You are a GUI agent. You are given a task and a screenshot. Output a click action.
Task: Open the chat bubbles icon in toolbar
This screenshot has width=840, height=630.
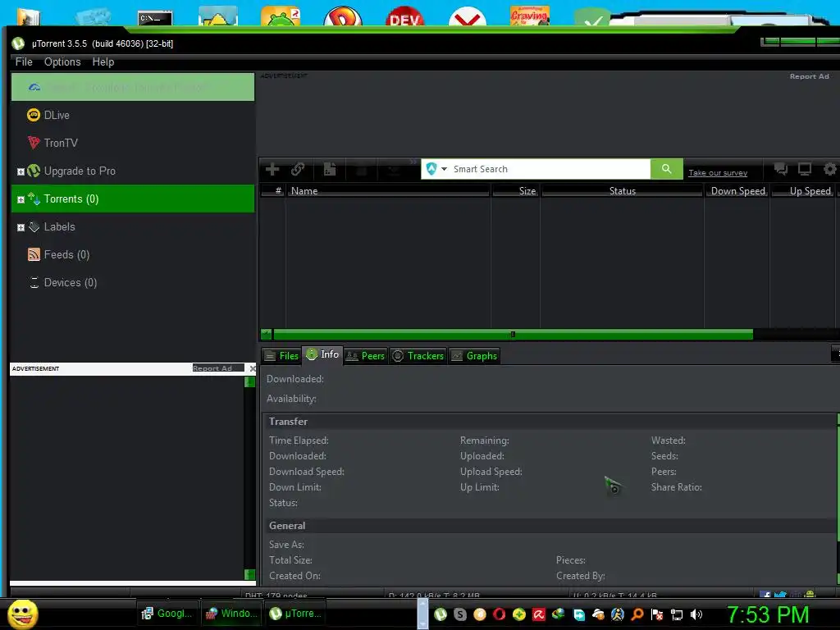(781, 169)
